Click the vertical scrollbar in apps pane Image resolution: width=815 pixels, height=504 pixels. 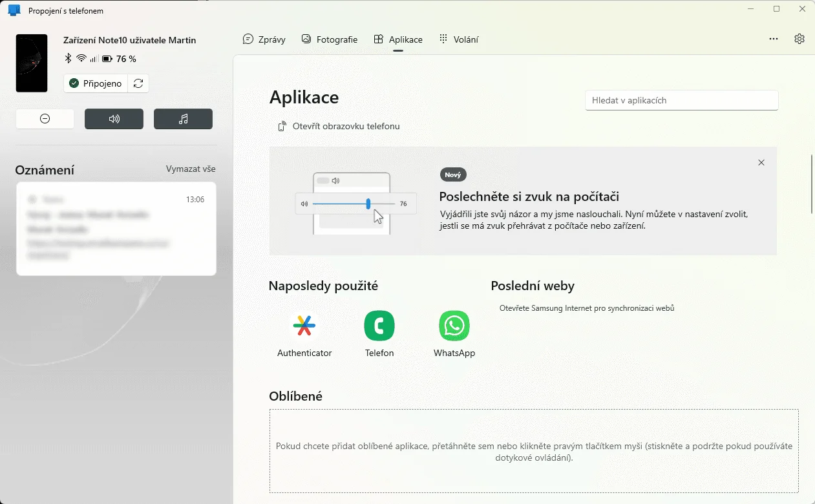pyautogui.click(x=812, y=184)
